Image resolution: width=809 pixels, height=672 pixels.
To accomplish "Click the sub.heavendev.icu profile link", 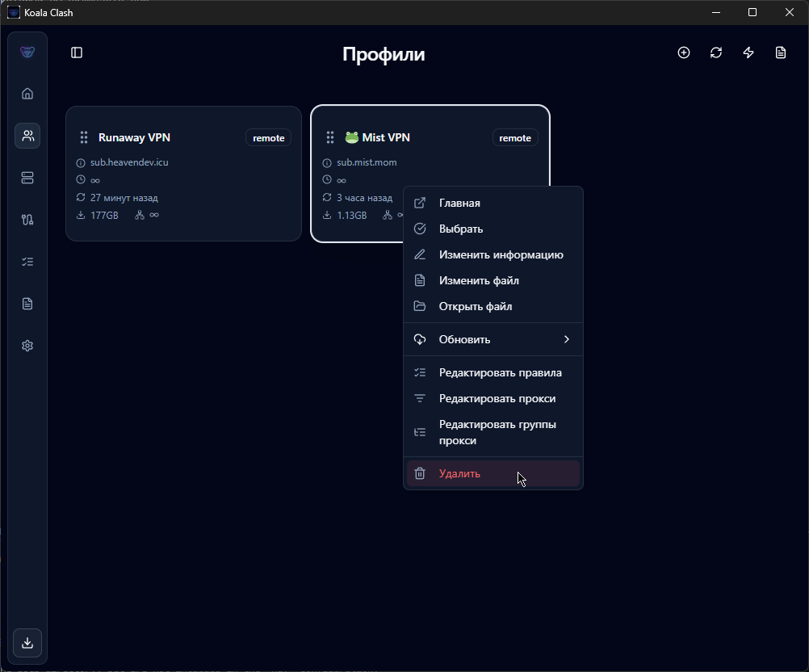I will click(129, 162).
